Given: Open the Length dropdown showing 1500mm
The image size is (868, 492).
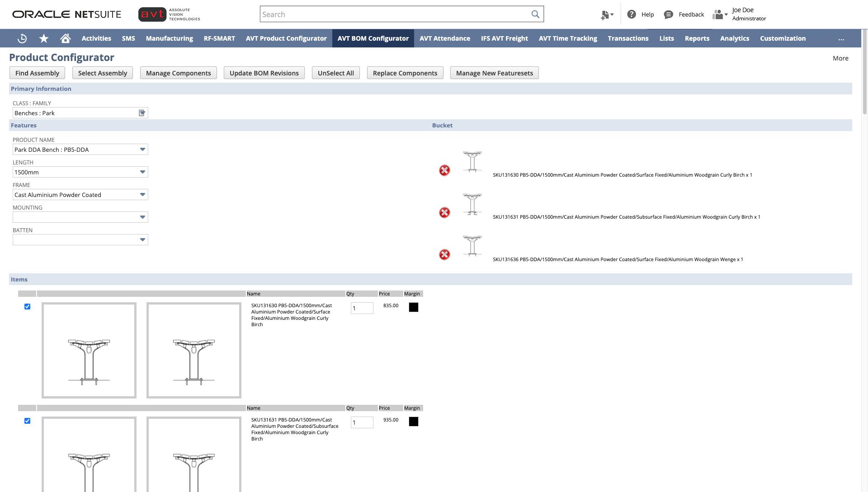Looking at the screenshot, I should [x=142, y=172].
